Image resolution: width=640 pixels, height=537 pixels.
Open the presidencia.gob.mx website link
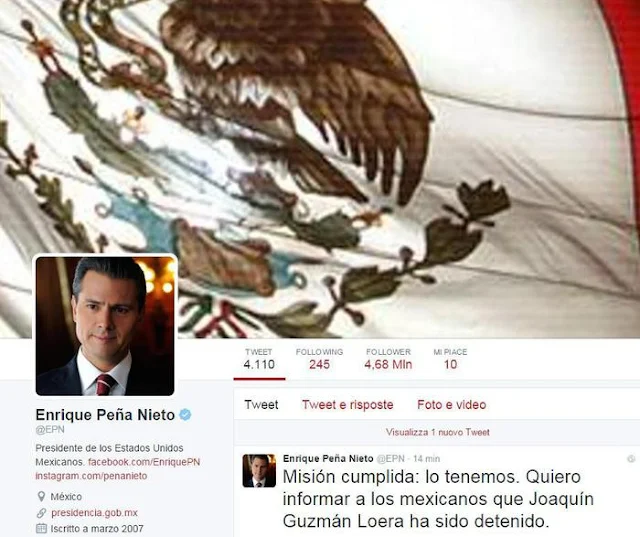94,513
